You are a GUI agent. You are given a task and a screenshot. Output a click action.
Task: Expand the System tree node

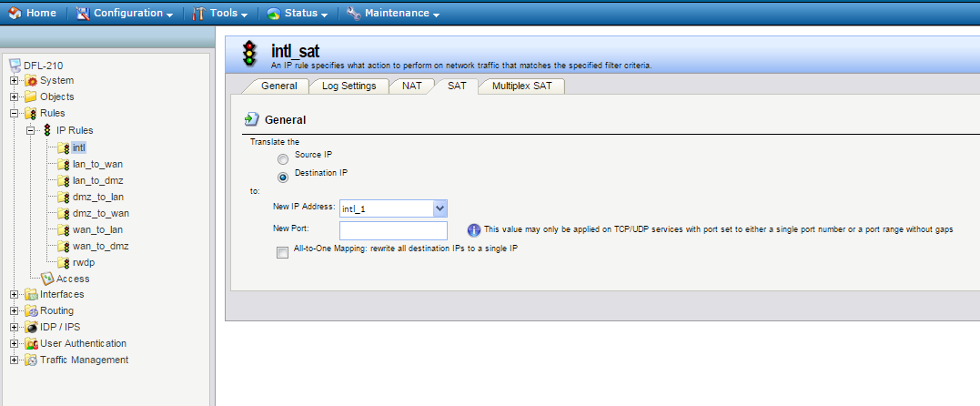coord(15,81)
